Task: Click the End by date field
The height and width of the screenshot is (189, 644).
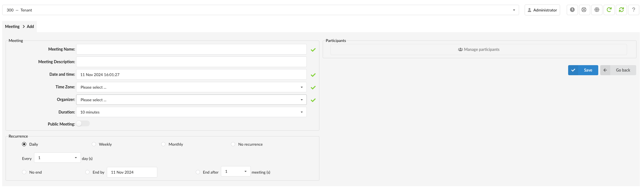Action: coord(132,172)
